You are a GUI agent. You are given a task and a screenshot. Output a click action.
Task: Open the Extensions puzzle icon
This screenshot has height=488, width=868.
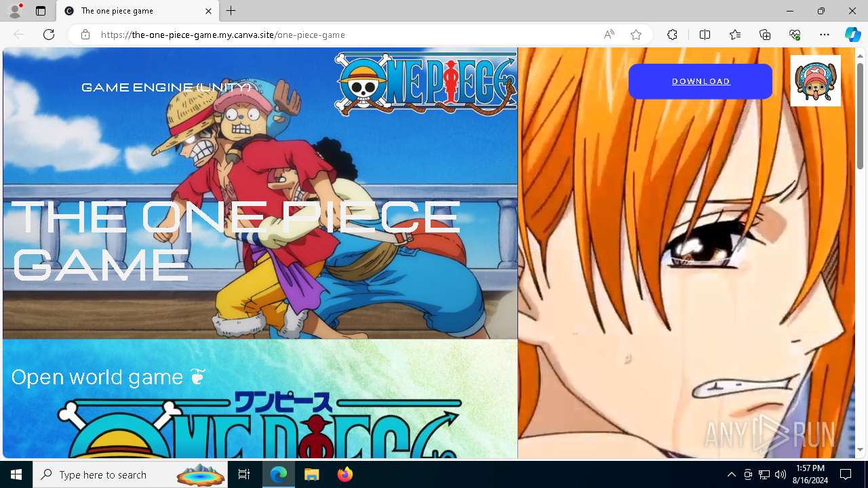coord(672,35)
